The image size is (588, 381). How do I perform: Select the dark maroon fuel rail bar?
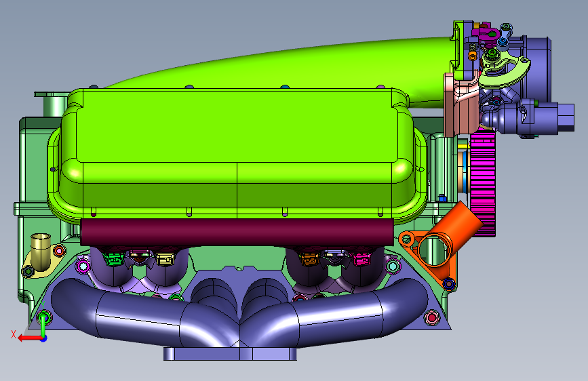pos(237,233)
